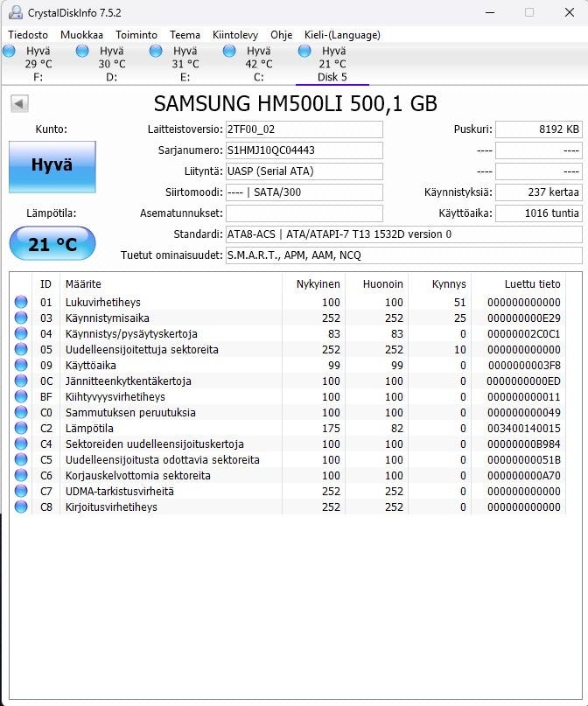The width and height of the screenshot is (588, 706).
Task: Click the previous disk arrow button
Action: pyautogui.click(x=19, y=103)
